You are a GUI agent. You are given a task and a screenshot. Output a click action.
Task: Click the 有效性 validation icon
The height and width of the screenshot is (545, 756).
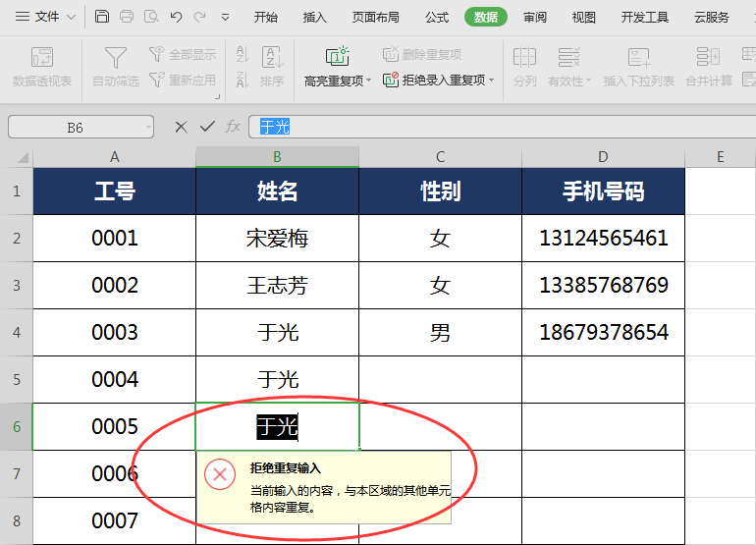(x=568, y=57)
